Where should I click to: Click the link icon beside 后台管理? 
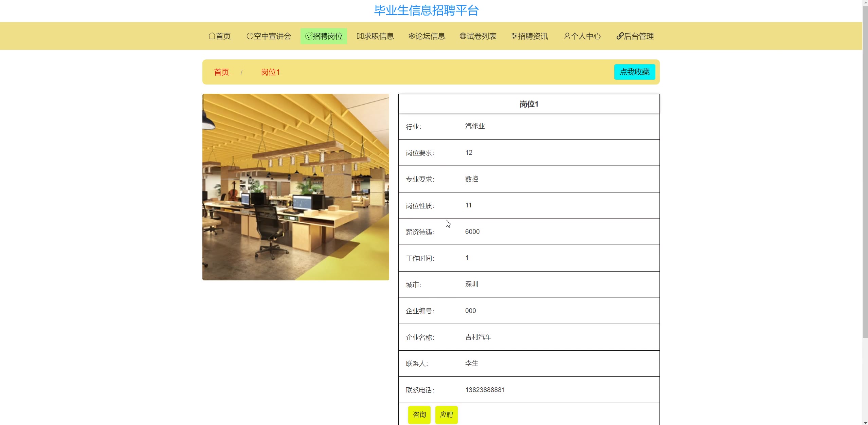click(620, 36)
